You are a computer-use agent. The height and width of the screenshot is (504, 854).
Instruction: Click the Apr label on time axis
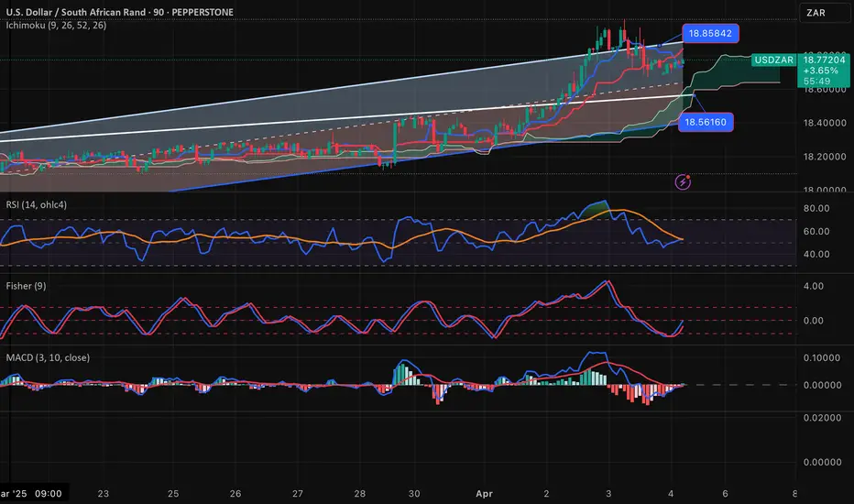[484, 494]
